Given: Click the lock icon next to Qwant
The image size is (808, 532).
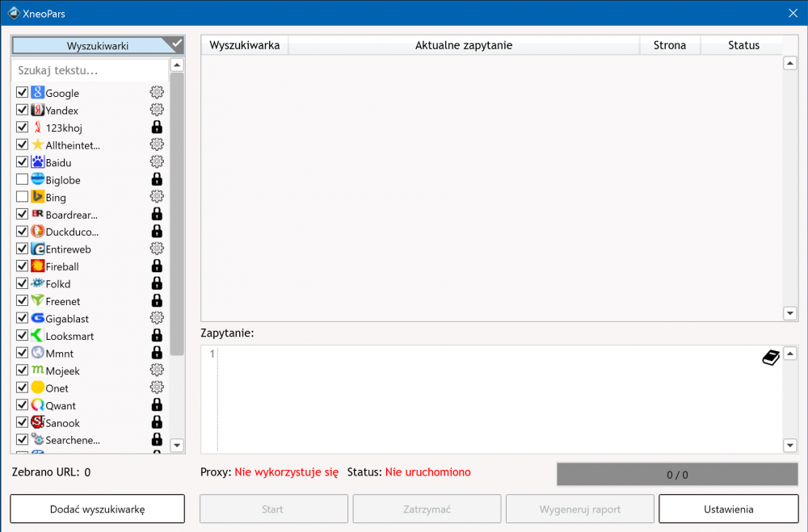Looking at the screenshot, I should pyautogui.click(x=157, y=404).
